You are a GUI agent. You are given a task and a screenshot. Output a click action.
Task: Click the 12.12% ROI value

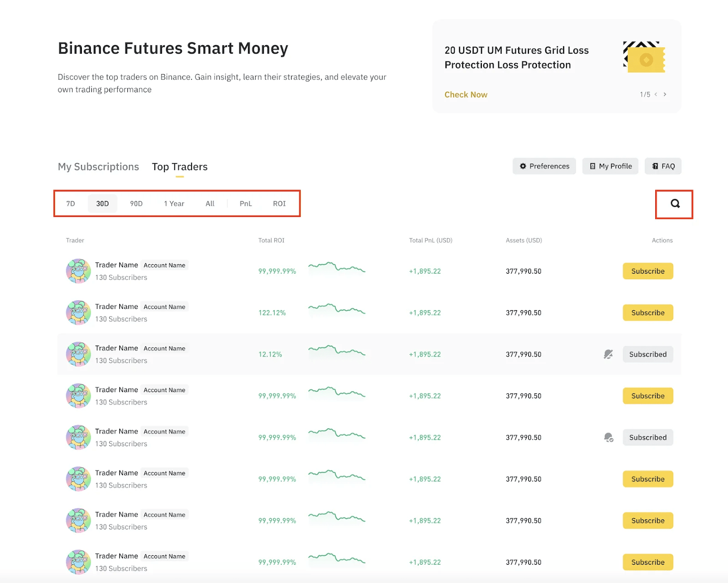click(270, 354)
